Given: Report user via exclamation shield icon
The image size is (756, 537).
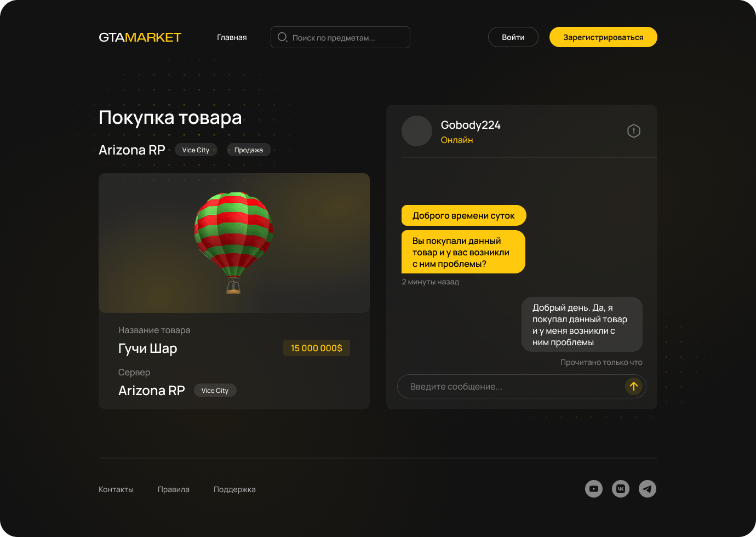Looking at the screenshot, I should point(634,131).
